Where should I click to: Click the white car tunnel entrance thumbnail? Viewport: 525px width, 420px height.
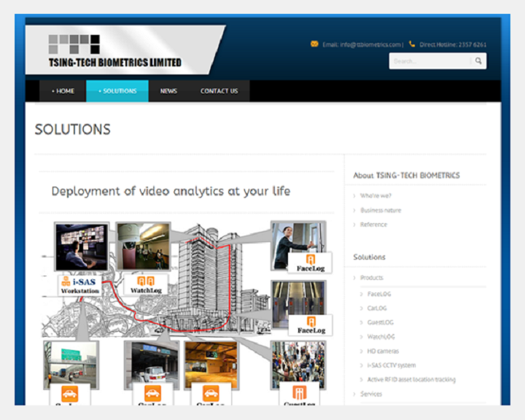tap(152, 365)
